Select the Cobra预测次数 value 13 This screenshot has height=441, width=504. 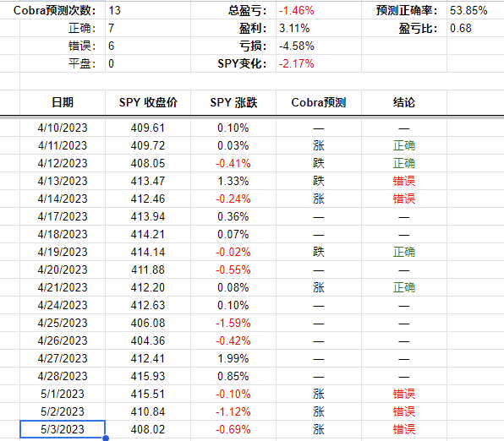click(x=114, y=11)
